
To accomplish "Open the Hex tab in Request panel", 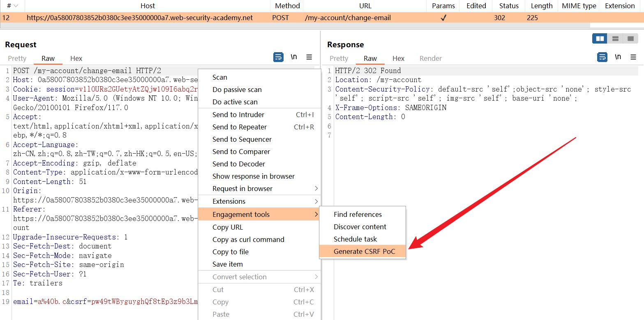I will tap(76, 58).
